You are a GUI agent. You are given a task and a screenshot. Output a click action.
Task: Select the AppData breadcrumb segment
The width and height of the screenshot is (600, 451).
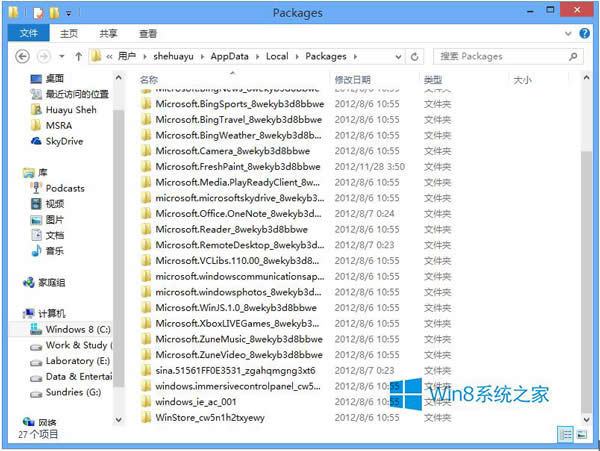[229, 57]
